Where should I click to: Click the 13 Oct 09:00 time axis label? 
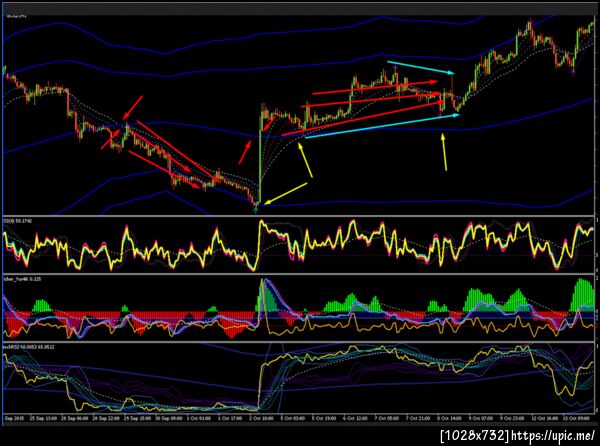point(576,418)
